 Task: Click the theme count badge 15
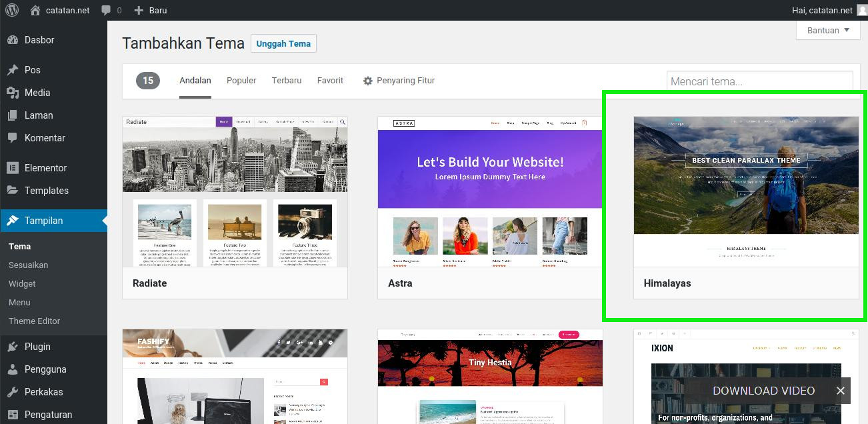pyautogui.click(x=148, y=81)
